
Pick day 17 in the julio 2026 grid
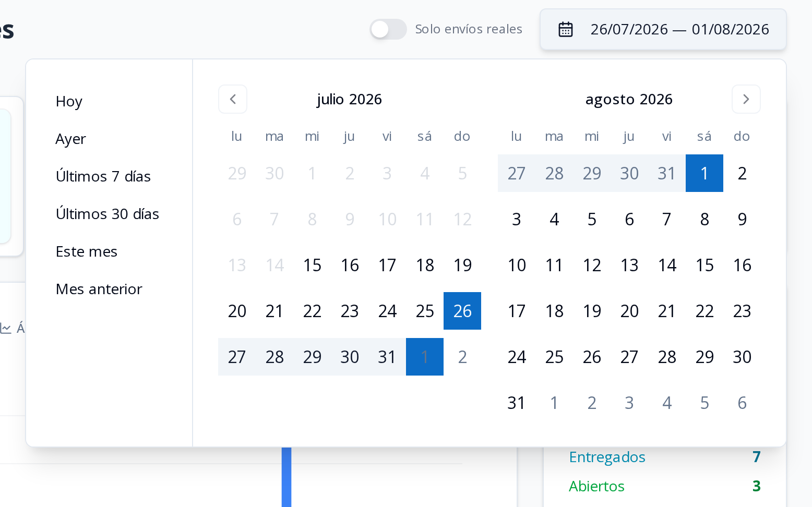click(387, 265)
